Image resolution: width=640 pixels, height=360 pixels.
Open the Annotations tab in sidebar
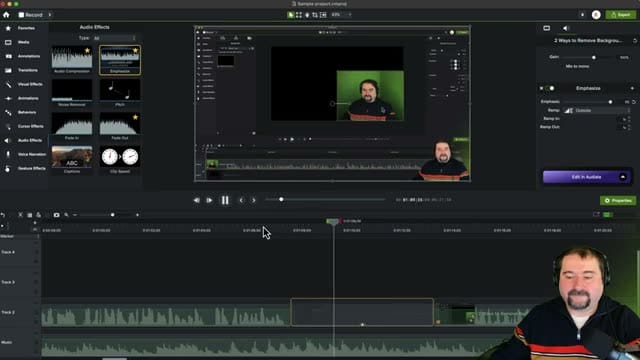24,56
